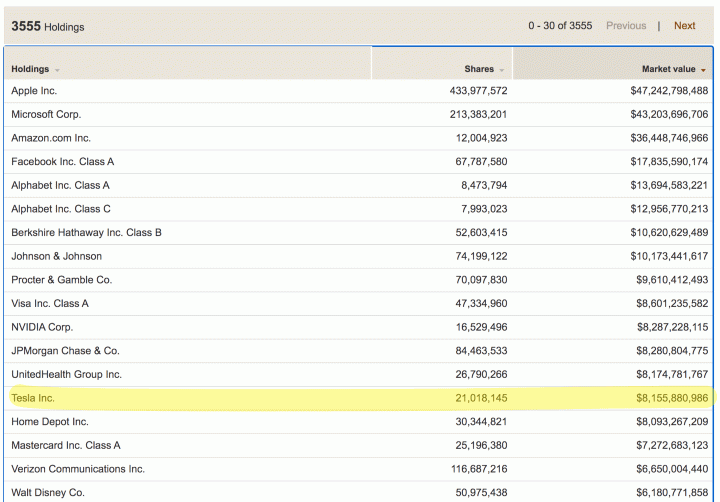Click the Previous page link

pos(626,26)
